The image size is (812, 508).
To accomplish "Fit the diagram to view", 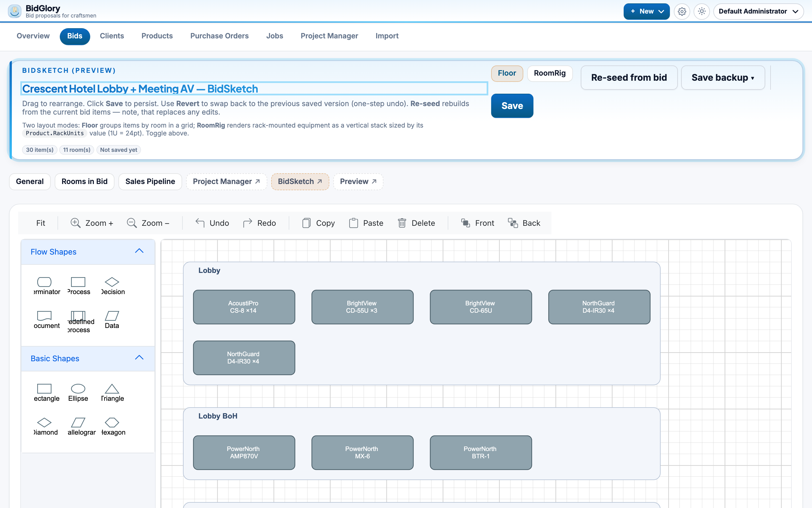I will (x=41, y=223).
